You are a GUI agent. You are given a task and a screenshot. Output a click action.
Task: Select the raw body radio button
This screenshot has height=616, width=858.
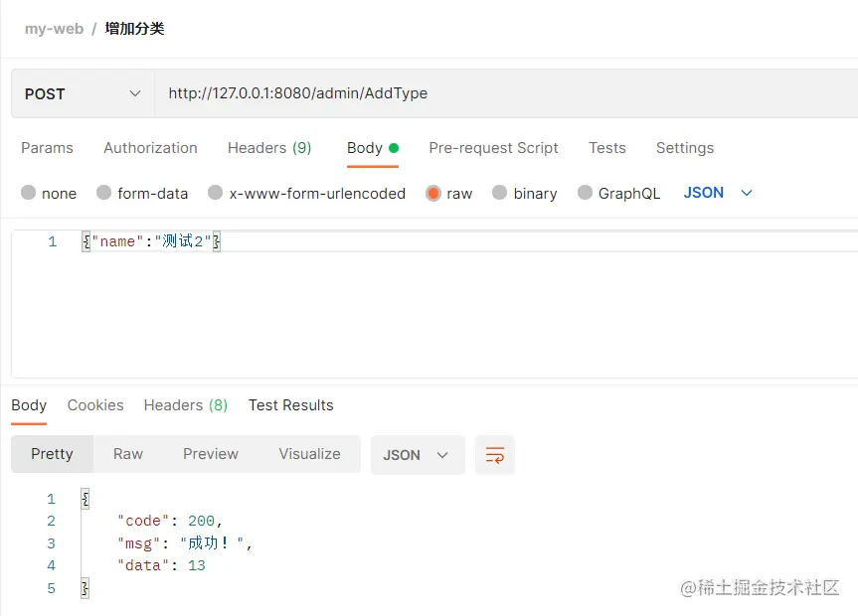pyautogui.click(x=433, y=193)
